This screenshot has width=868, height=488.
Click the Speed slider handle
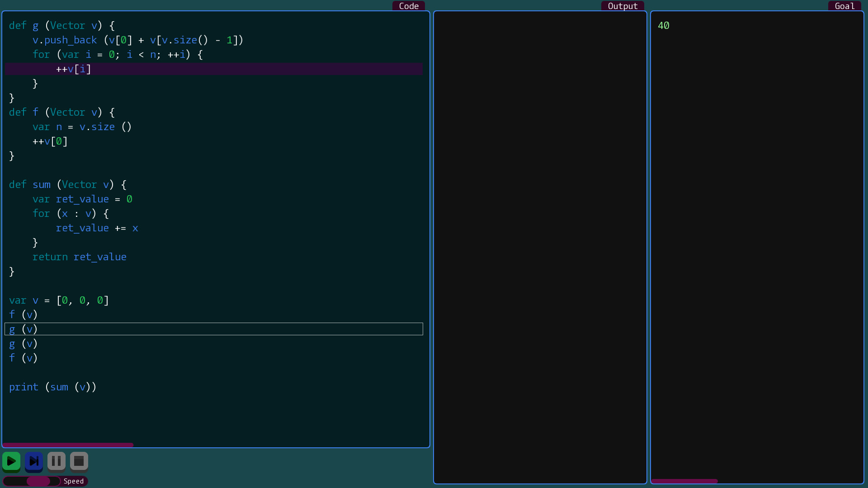38,481
